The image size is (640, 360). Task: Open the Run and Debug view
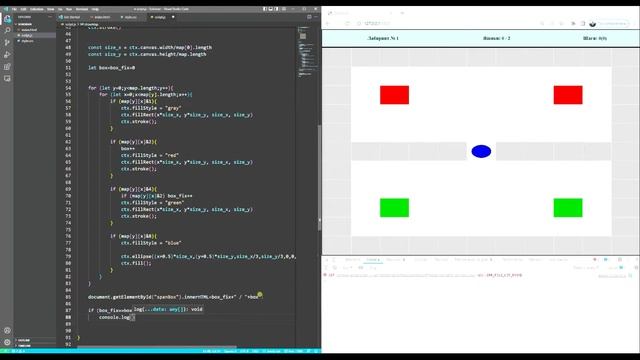click(7, 55)
